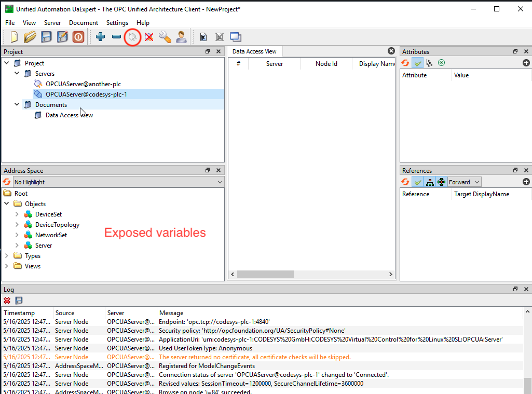Screen dimensions: 532x394
Task: Click the Timestamp column header in Log
Action: 27,313
